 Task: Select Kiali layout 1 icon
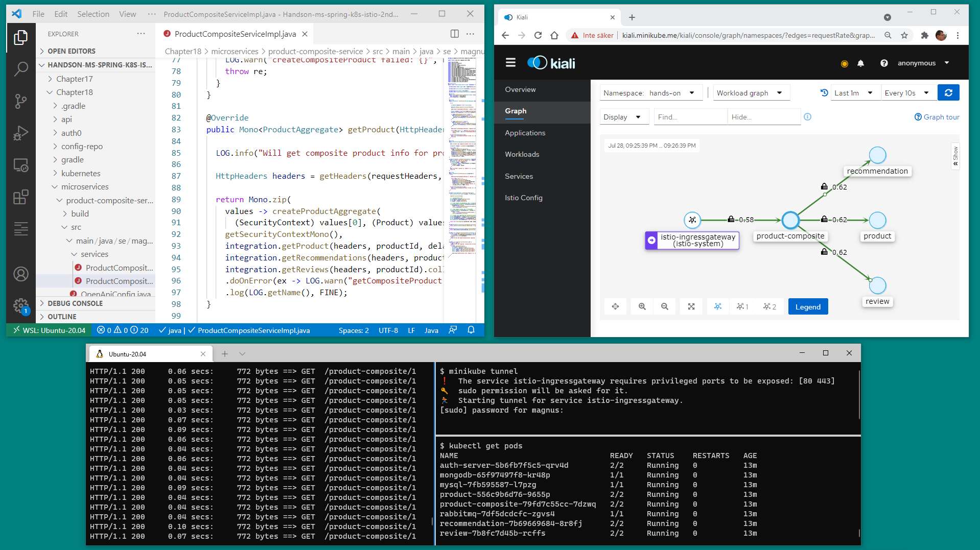coord(742,306)
